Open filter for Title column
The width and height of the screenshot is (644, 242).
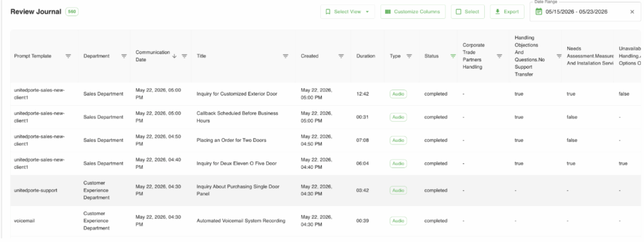point(286,56)
